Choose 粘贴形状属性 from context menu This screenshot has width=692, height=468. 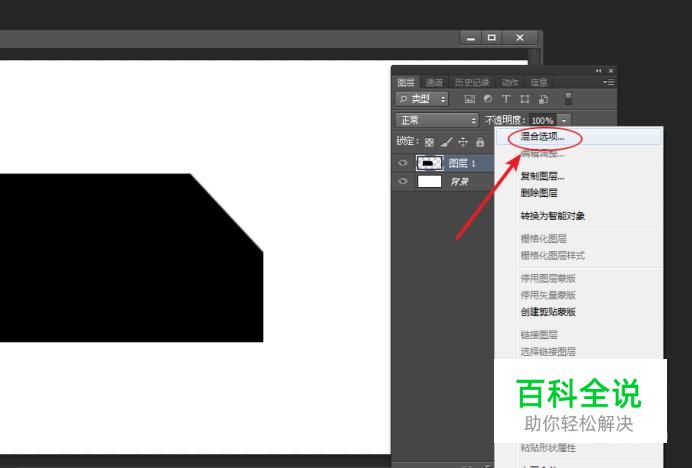579,448
